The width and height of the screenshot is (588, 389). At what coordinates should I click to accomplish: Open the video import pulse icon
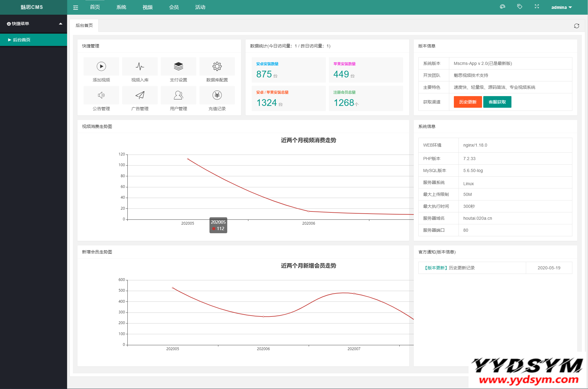pos(140,66)
